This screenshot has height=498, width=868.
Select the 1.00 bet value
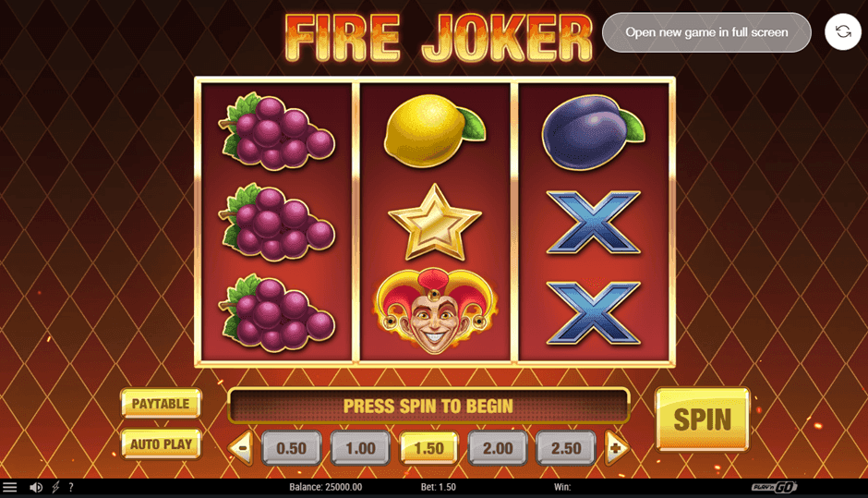[360, 447]
